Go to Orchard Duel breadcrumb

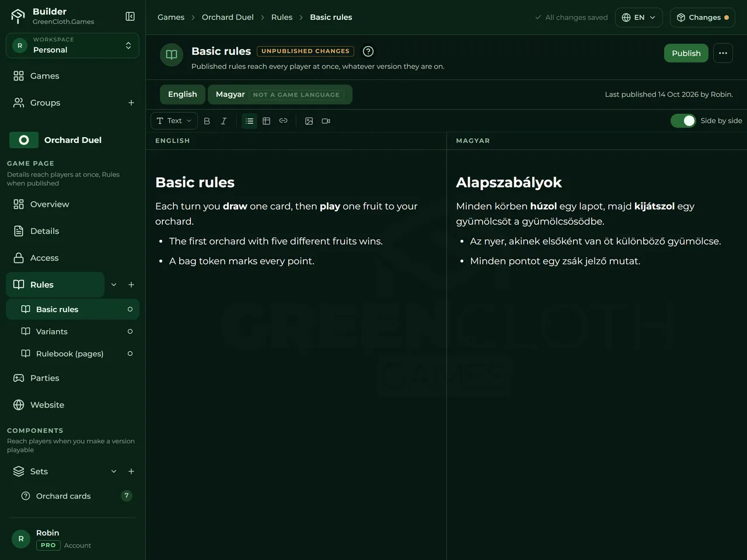click(228, 17)
